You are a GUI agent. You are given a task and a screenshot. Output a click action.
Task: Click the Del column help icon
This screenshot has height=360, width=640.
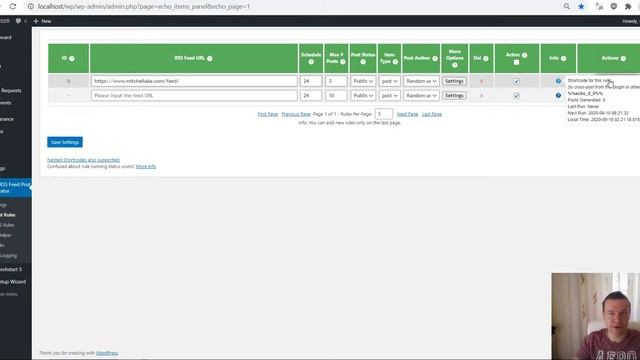click(486, 58)
